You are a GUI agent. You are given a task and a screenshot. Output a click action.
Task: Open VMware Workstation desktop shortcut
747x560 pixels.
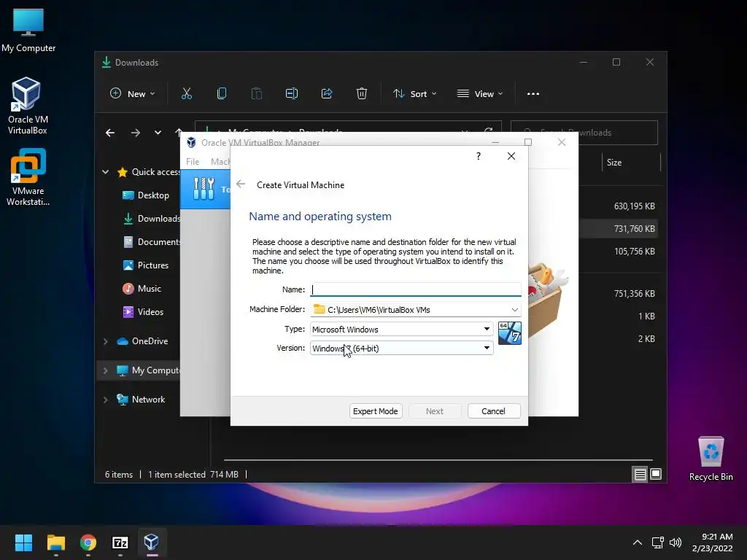[x=28, y=177]
